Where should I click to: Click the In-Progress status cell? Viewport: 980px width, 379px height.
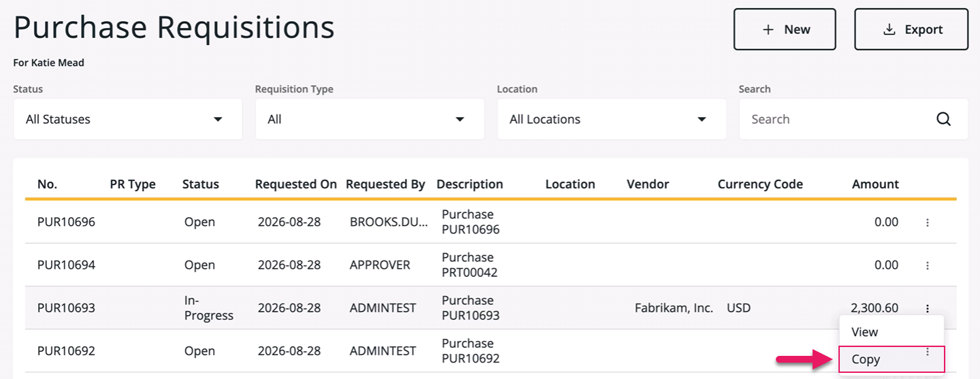(x=209, y=308)
